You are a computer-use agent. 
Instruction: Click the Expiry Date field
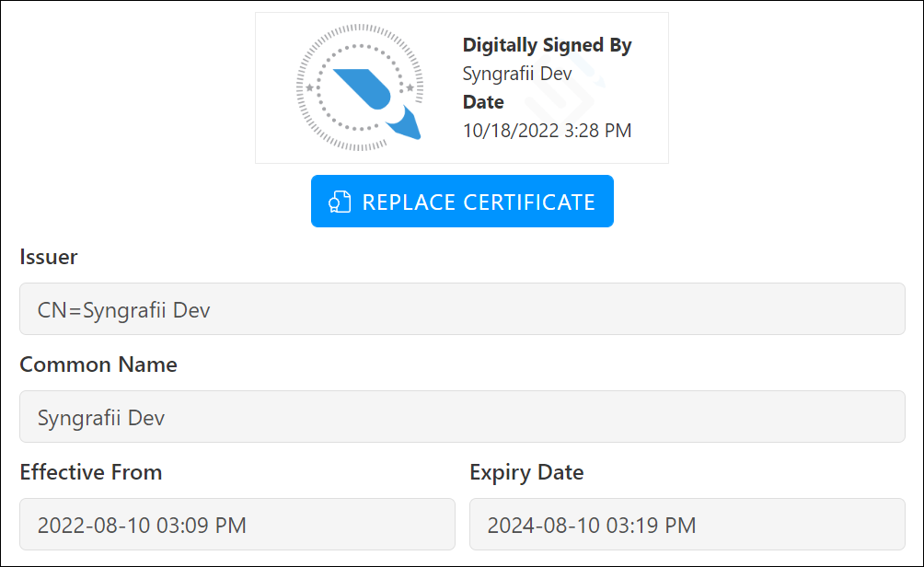[x=687, y=524]
